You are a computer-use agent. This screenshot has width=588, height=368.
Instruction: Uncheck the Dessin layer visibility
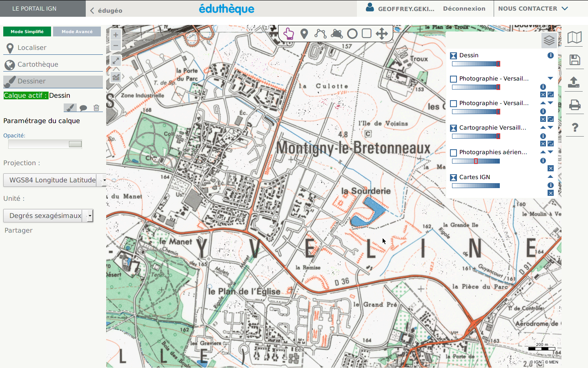[x=453, y=56]
